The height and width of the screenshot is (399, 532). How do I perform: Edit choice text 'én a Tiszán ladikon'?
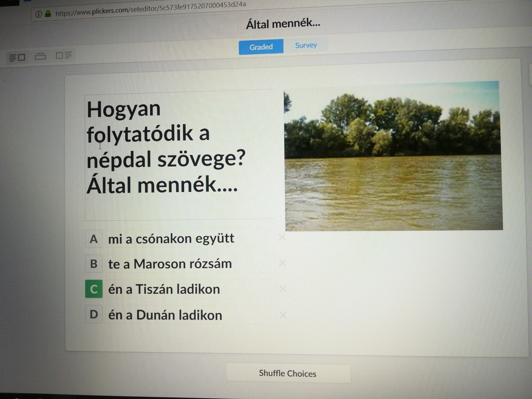click(164, 289)
